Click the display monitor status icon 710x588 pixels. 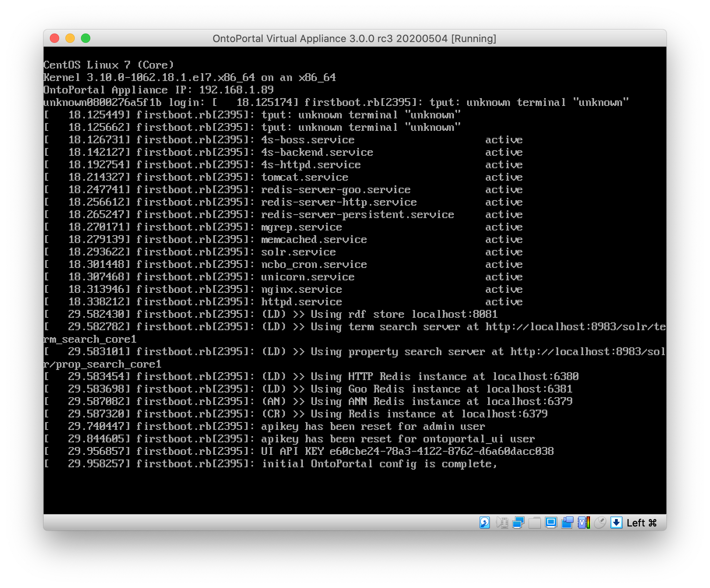(x=551, y=522)
